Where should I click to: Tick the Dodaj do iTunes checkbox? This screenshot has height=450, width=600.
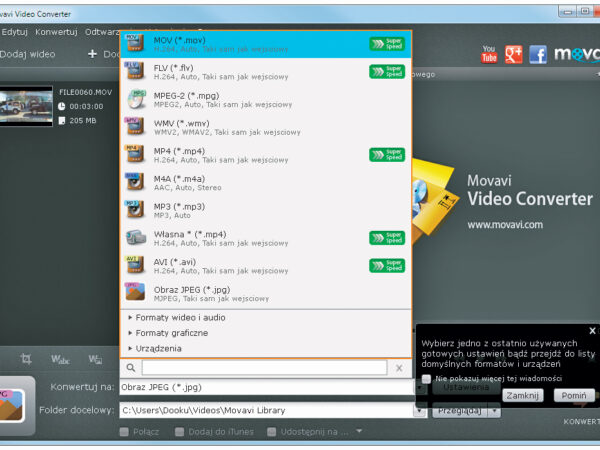point(180,432)
